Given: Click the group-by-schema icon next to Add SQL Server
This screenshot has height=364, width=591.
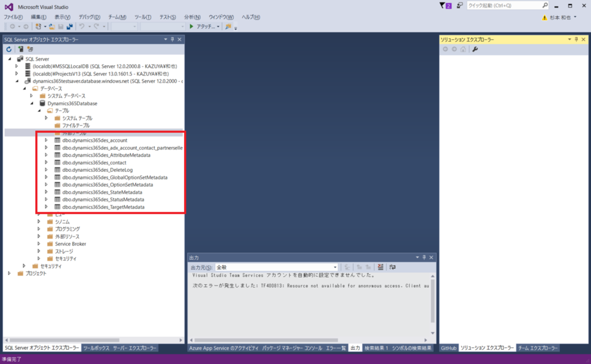Looking at the screenshot, I should click(x=30, y=50).
